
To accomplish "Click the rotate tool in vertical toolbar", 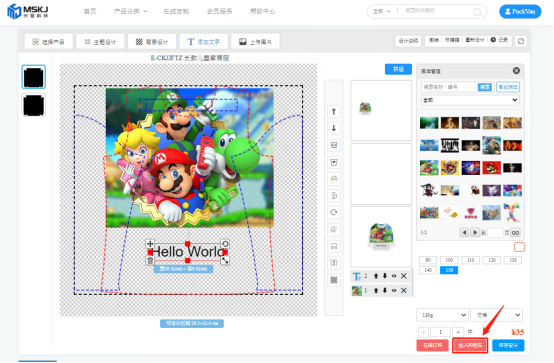I will point(334,212).
